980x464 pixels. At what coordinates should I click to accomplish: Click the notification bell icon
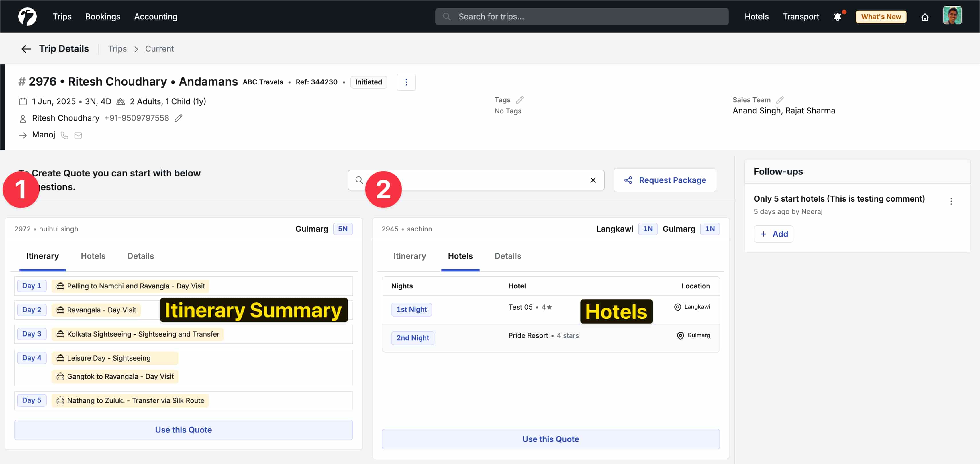(x=838, y=17)
